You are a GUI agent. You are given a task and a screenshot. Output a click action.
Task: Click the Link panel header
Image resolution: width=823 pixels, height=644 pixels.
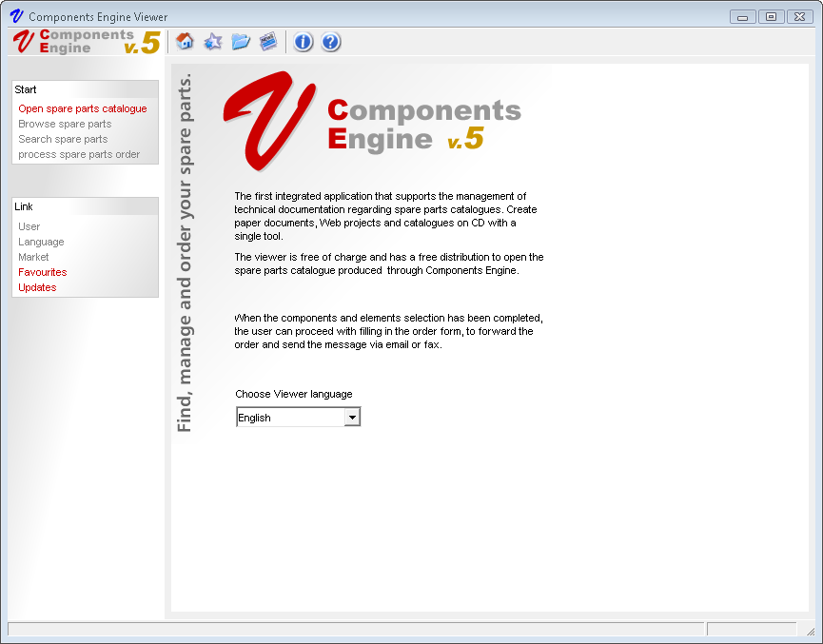click(x=85, y=206)
